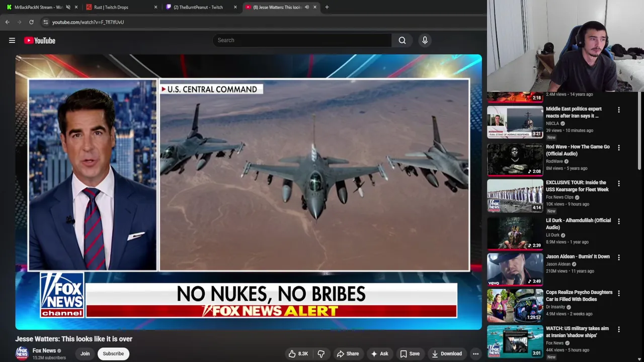
Task: Unmute the MrBackPackN Stream tab
Action: point(68,7)
